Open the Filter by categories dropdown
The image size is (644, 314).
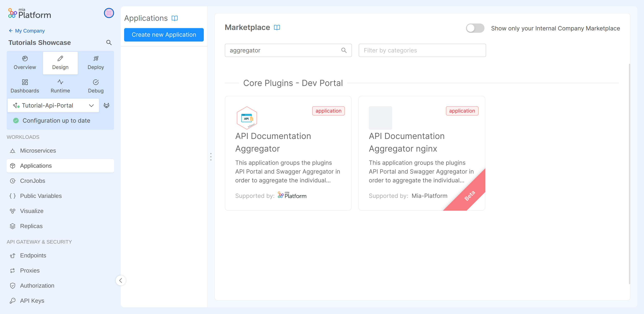[422, 50]
